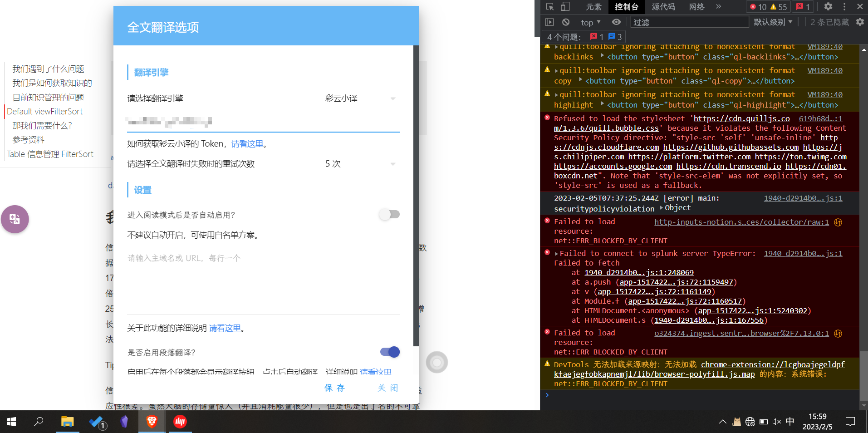
Task: Enable auto-start in reading mode toggle
Action: (389, 214)
